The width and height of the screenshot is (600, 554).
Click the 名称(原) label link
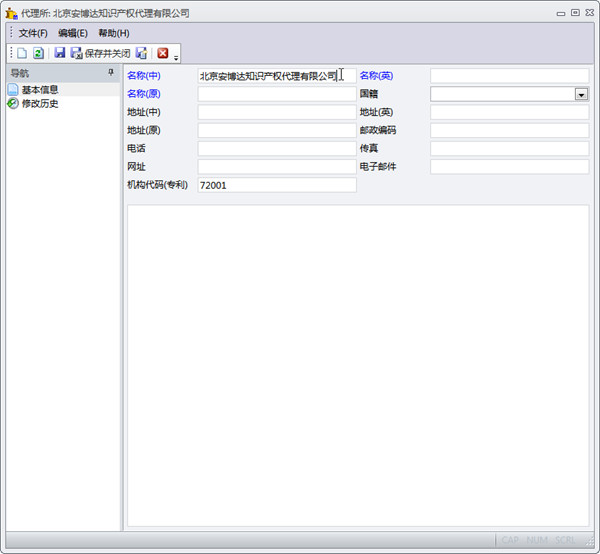point(144,94)
